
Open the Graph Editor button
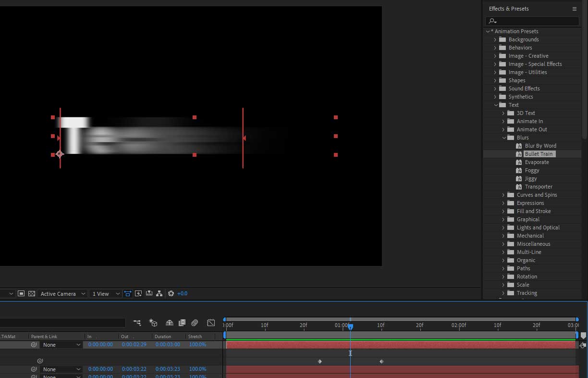211,323
